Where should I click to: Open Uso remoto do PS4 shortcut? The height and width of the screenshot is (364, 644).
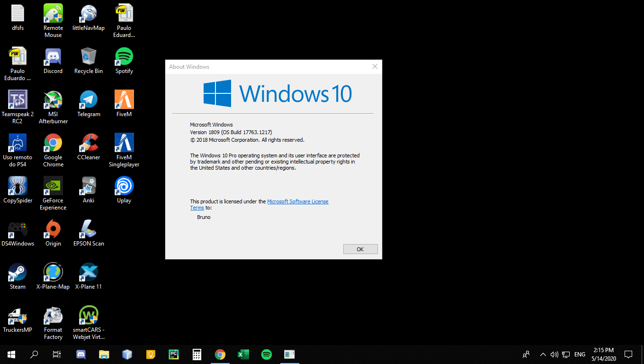point(18,150)
